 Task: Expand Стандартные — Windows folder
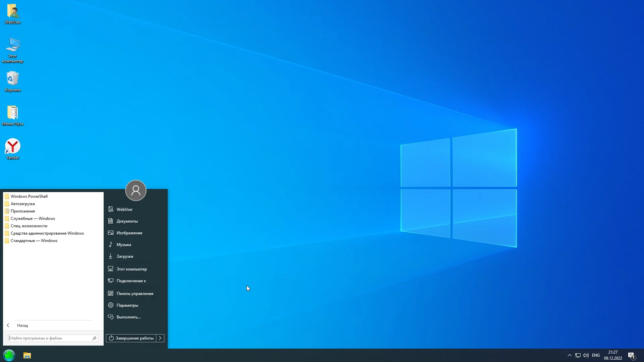[x=34, y=241]
